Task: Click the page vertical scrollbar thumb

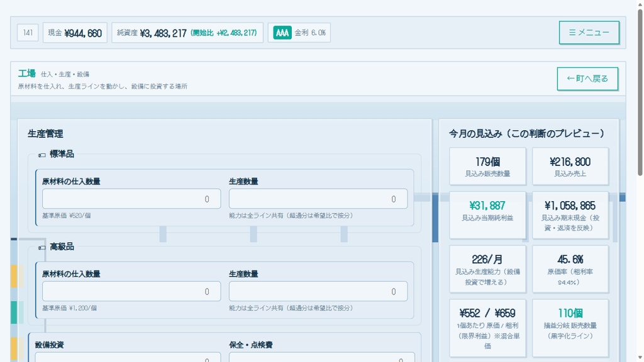Action: [640, 92]
